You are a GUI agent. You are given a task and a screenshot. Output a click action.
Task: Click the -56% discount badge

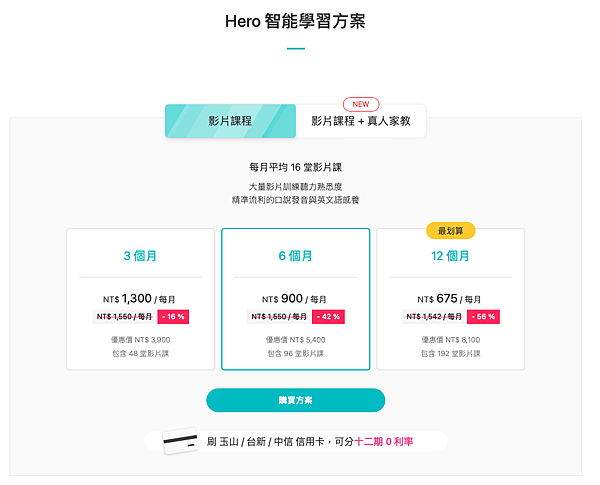(482, 317)
